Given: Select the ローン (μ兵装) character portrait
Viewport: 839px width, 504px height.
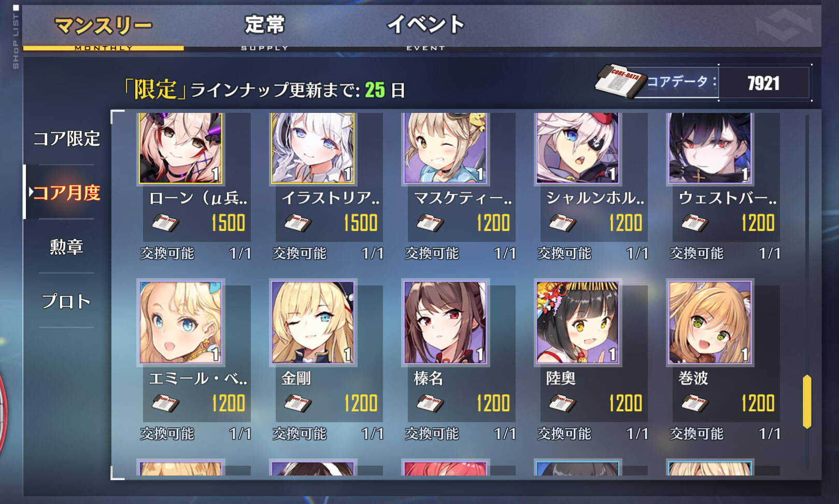Looking at the screenshot, I should point(180,148).
